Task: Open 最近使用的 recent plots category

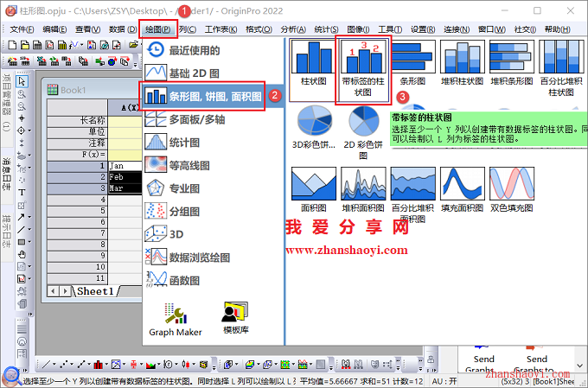Action: click(213, 50)
